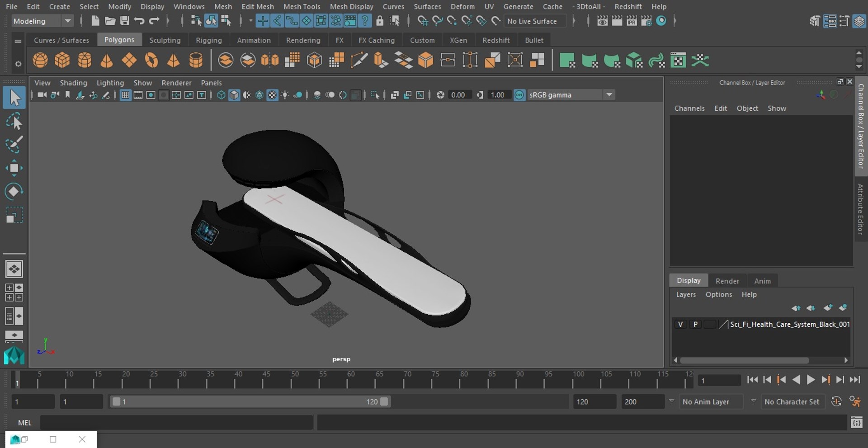The height and width of the screenshot is (448, 868).
Task: Toggle the viewport grid display icon
Action: coord(125,95)
